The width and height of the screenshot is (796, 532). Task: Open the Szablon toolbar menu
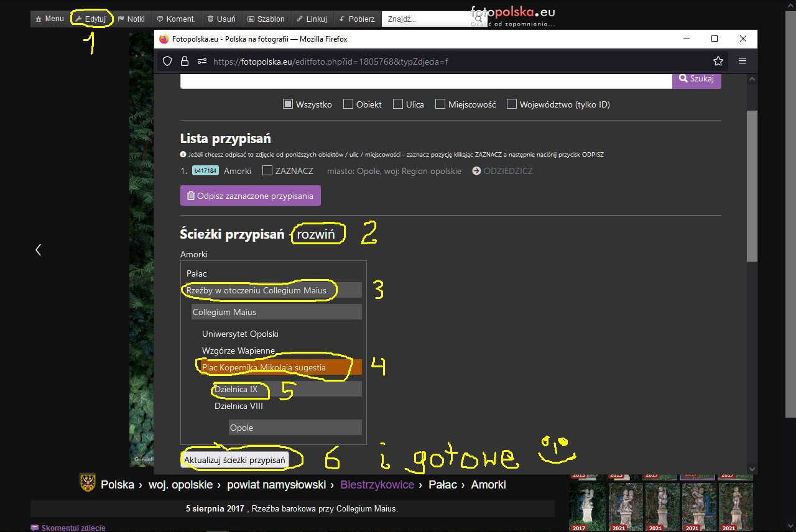(x=266, y=19)
